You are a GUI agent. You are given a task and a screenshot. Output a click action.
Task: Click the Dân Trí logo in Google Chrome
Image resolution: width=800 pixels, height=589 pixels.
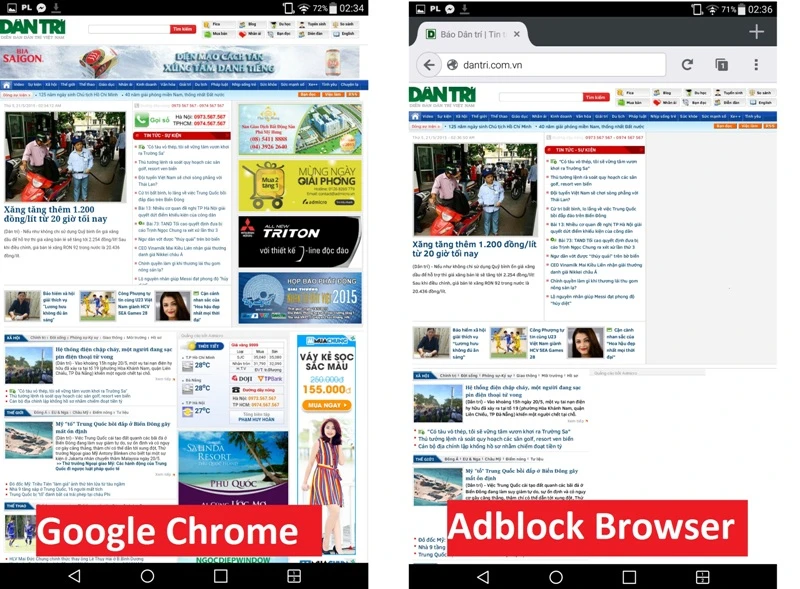[x=33, y=29]
